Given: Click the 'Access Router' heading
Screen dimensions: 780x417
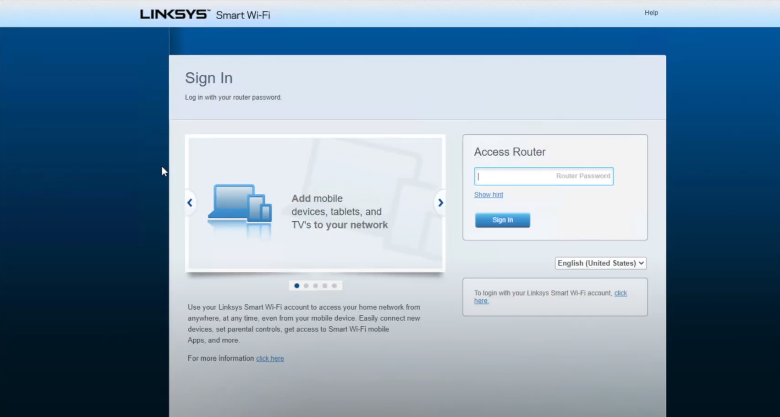Looking at the screenshot, I should coord(509,152).
